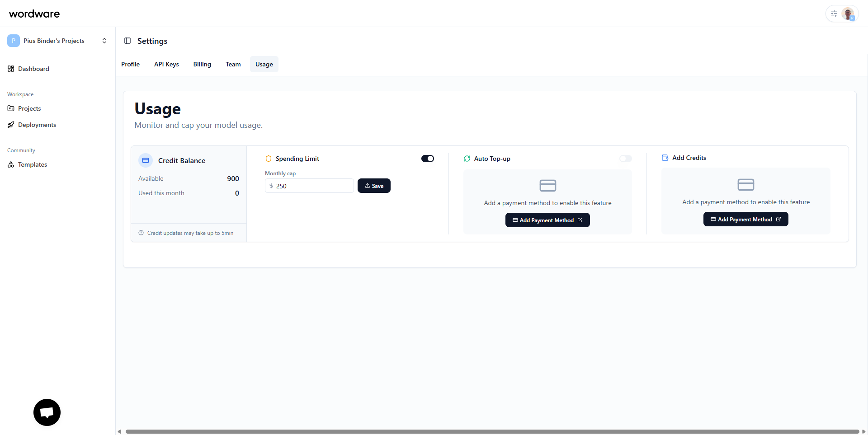
Task: Click the Auto Top-up heading text
Action: click(x=492, y=159)
